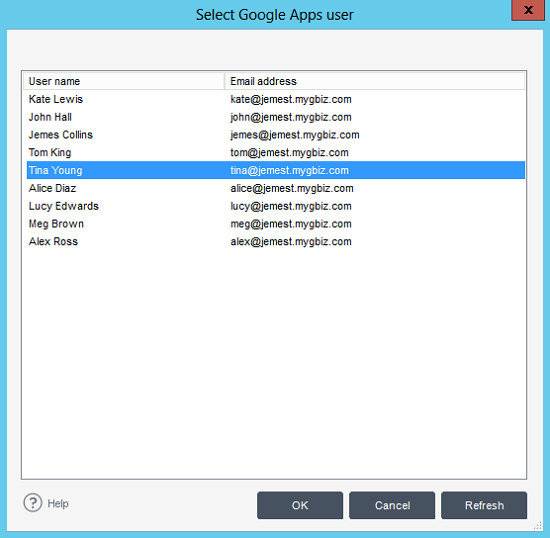Click the dialog resize grip corner

coord(538,525)
